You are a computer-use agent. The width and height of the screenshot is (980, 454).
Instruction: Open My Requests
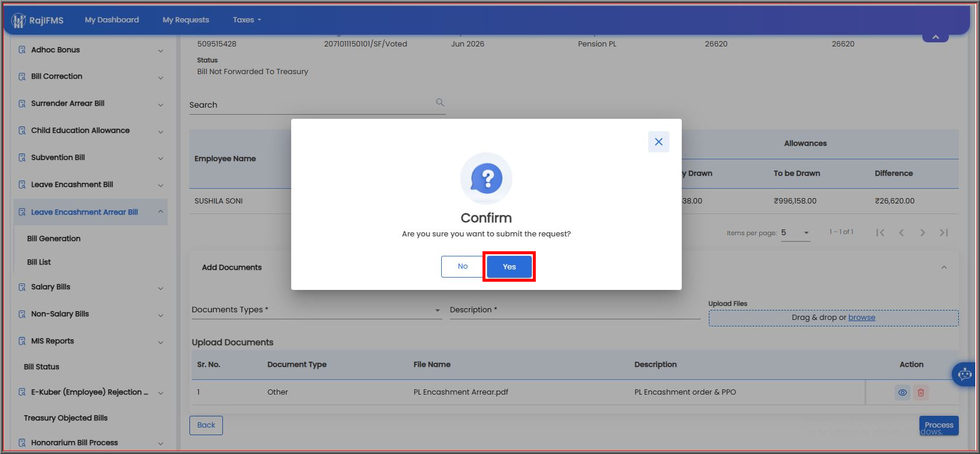pyautogui.click(x=186, y=20)
